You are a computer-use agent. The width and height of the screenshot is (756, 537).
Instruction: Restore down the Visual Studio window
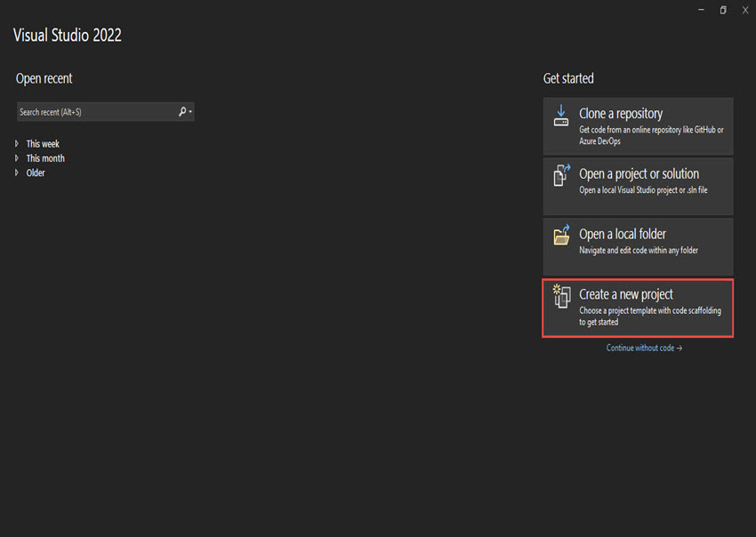coord(723,10)
